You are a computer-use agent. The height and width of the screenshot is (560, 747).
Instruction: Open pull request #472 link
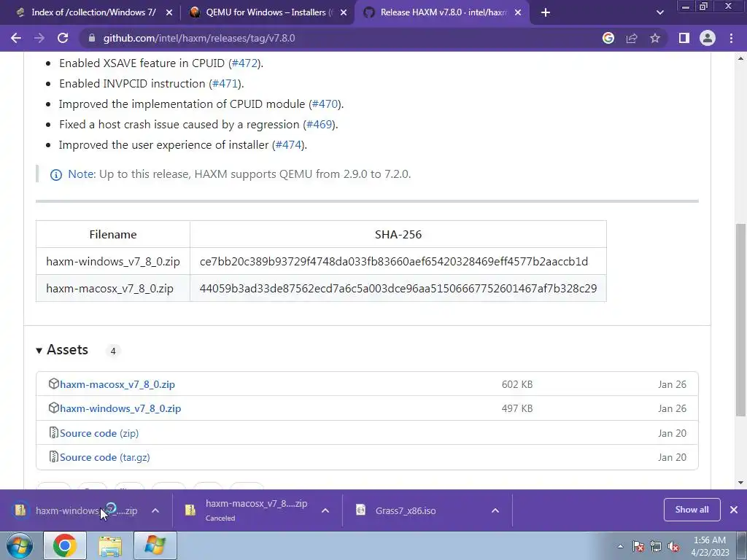(x=244, y=63)
